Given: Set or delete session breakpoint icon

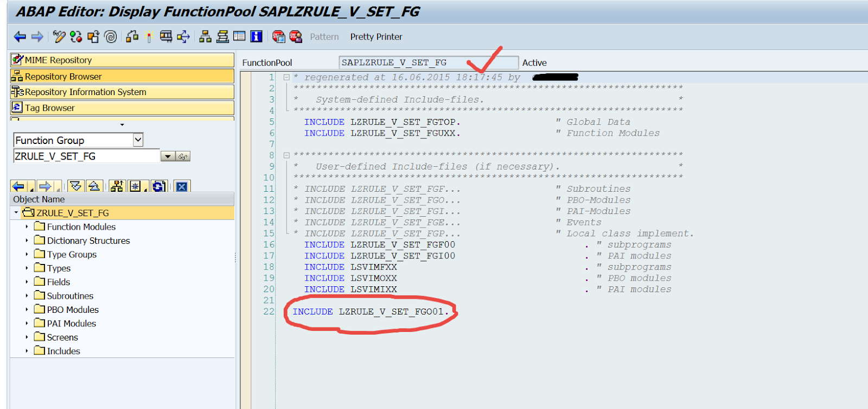Looking at the screenshot, I should pyautogui.click(x=278, y=36).
